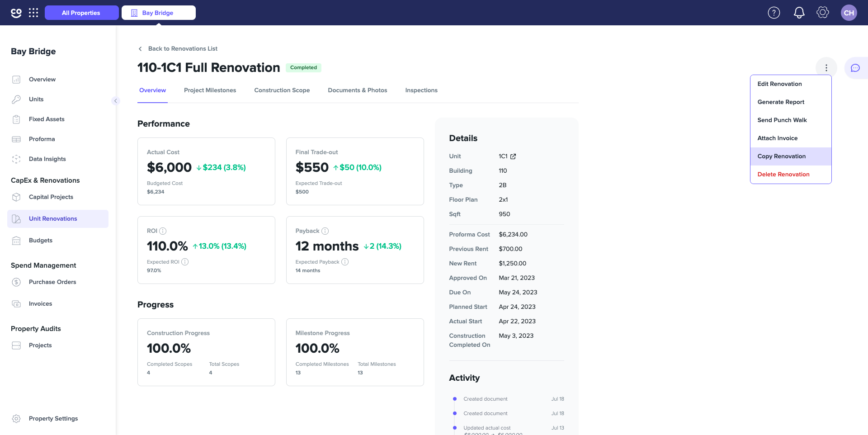Click the Completed status badge
The image size is (868, 435).
(x=303, y=68)
